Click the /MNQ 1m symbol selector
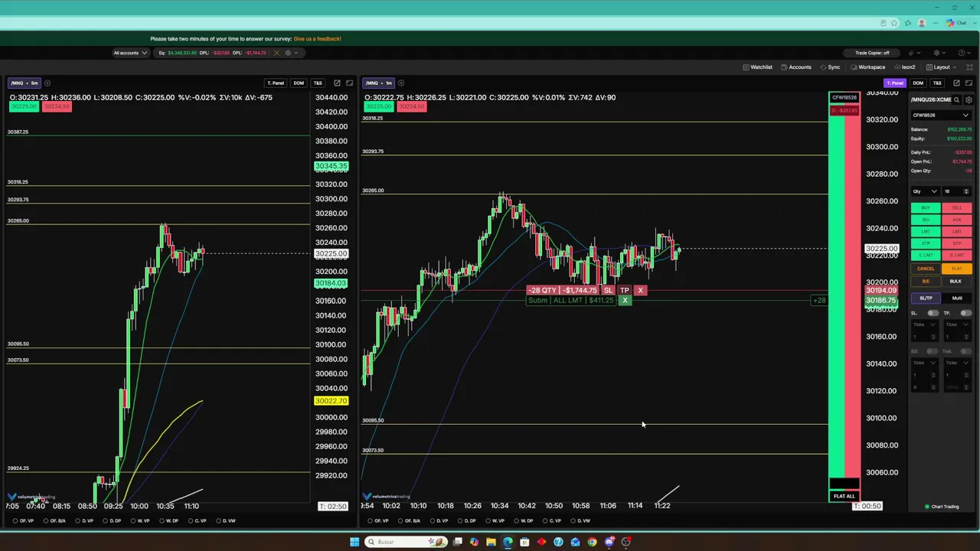This screenshot has height=551, width=980. coord(379,83)
